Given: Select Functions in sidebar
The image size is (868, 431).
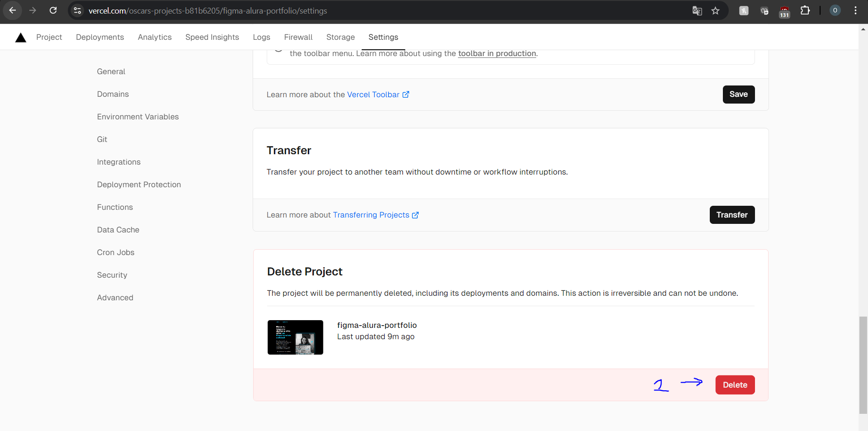Looking at the screenshot, I should (115, 207).
